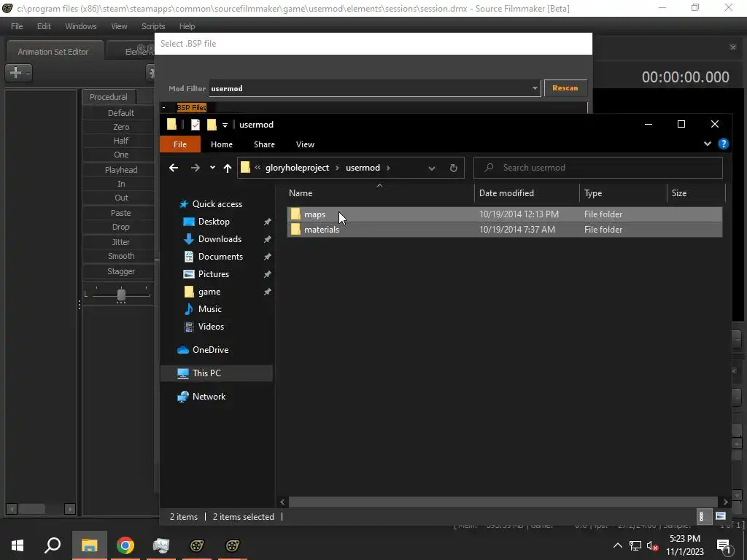Choose the In procedural preset

(x=120, y=183)
